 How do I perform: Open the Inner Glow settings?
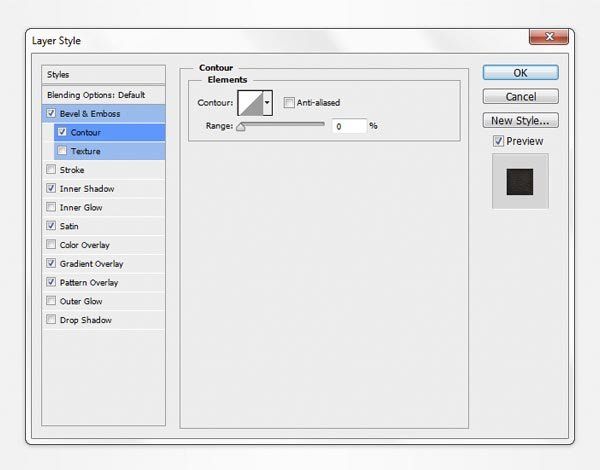[x=103, y=207]
